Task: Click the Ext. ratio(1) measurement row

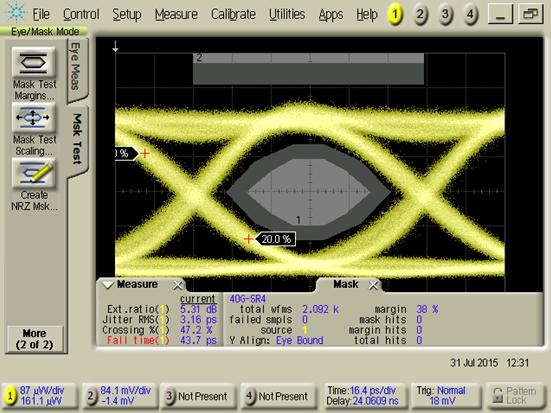Action: pyautogui.click(x=162, y=309)
